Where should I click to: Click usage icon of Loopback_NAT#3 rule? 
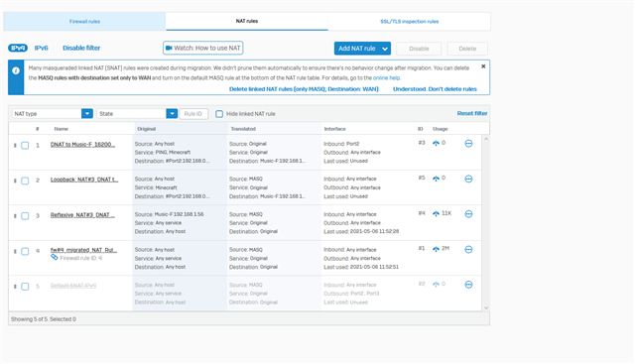click(436, 179)
